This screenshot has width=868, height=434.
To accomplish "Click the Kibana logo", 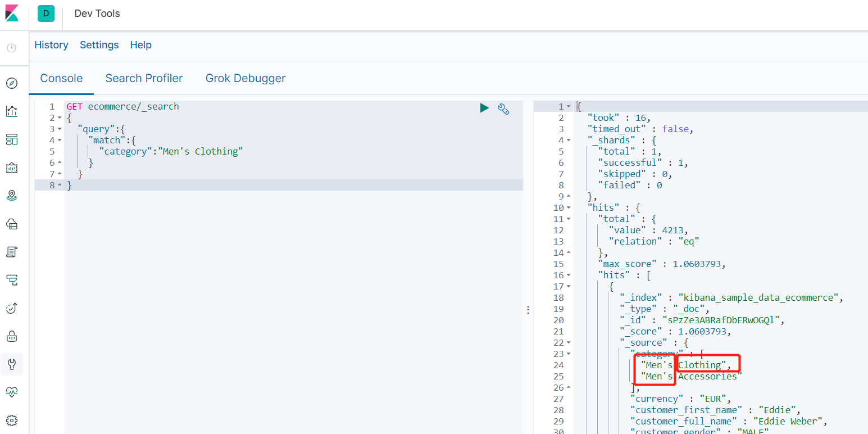I will pos(12,13).
